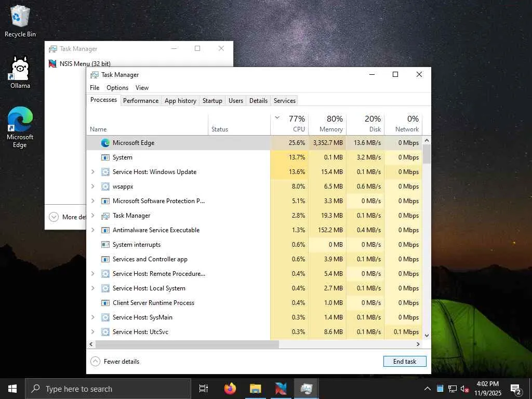Screen dimensions: 532x399
Task: Click the taskbar search box
Action: [x=108, y=389]
